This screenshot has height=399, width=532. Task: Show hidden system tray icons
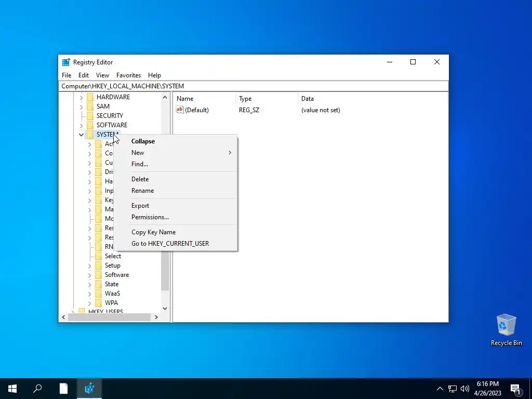[440, 389]
